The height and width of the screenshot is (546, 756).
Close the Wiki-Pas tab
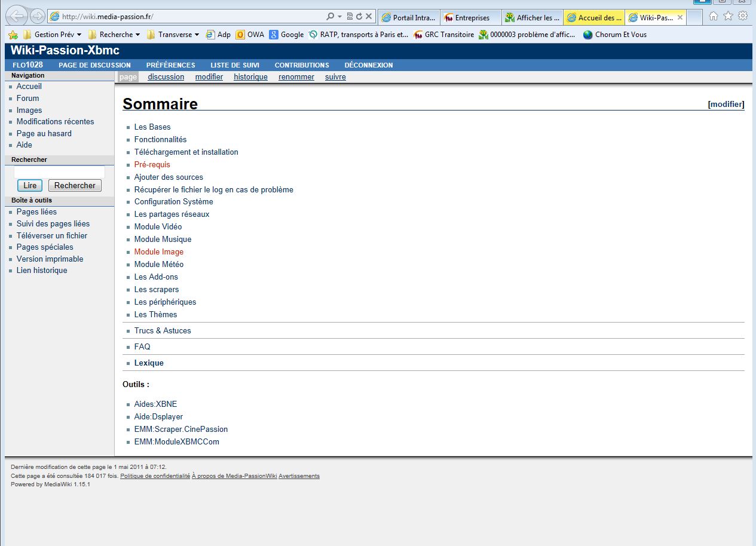point(680,17)
